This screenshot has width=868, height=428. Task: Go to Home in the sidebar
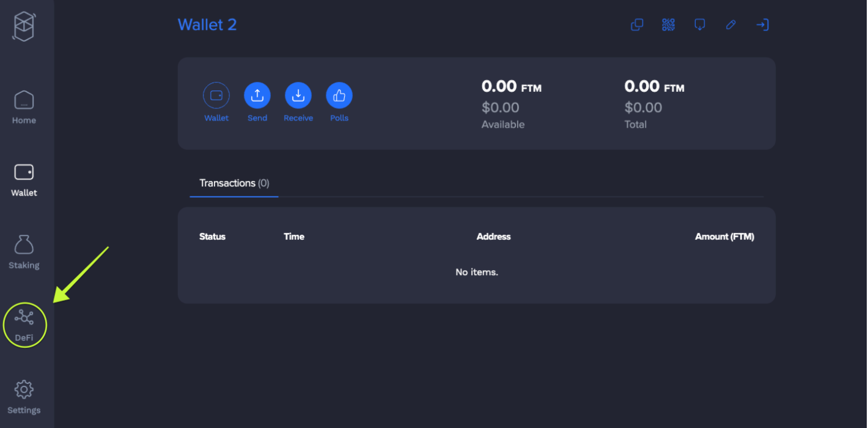point(24,107)
